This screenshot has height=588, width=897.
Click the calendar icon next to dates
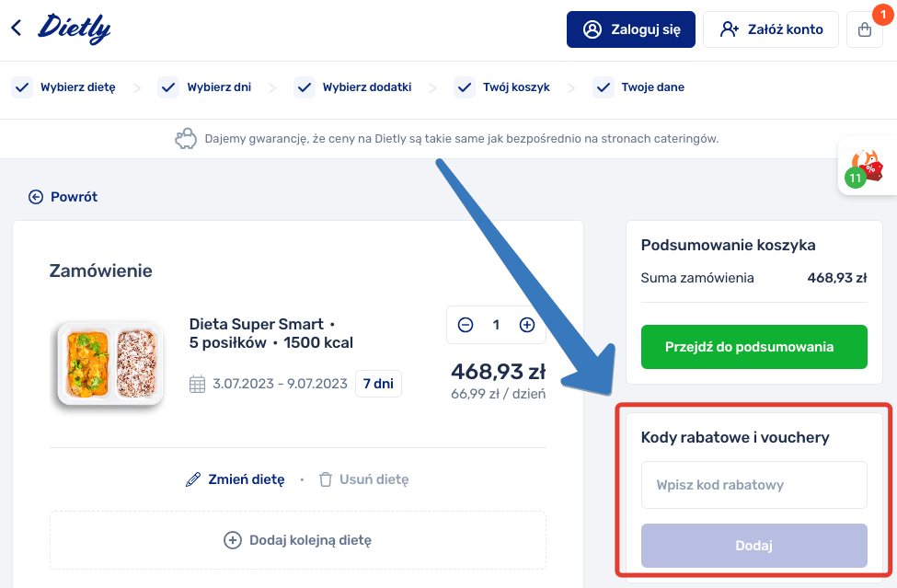pos(197,384)
